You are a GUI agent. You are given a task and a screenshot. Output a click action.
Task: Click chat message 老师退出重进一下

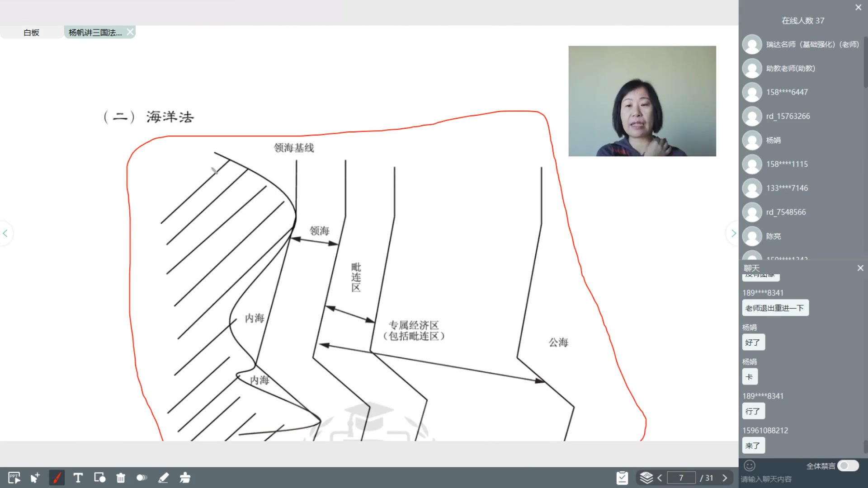[775, 308]
